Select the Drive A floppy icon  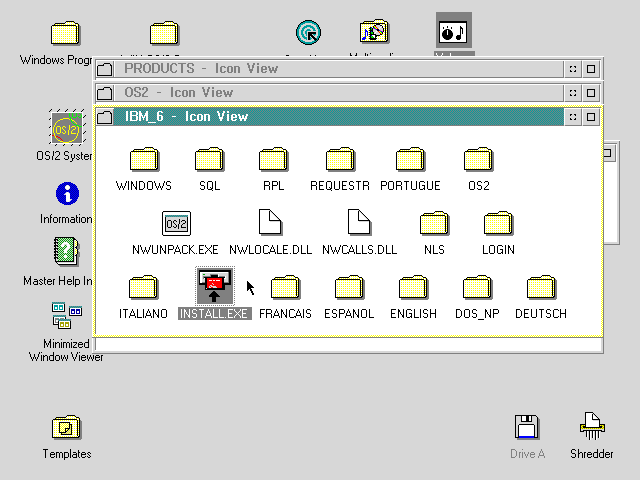[x=527, y=427]
